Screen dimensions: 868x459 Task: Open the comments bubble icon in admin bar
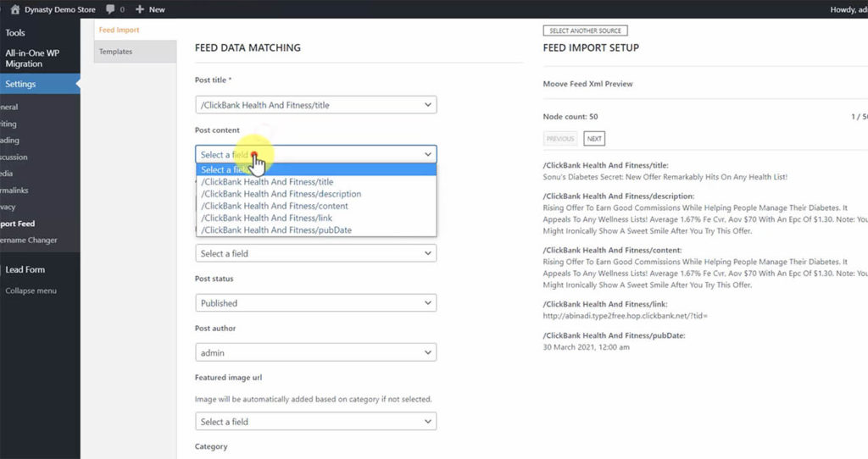click(110, 9)
